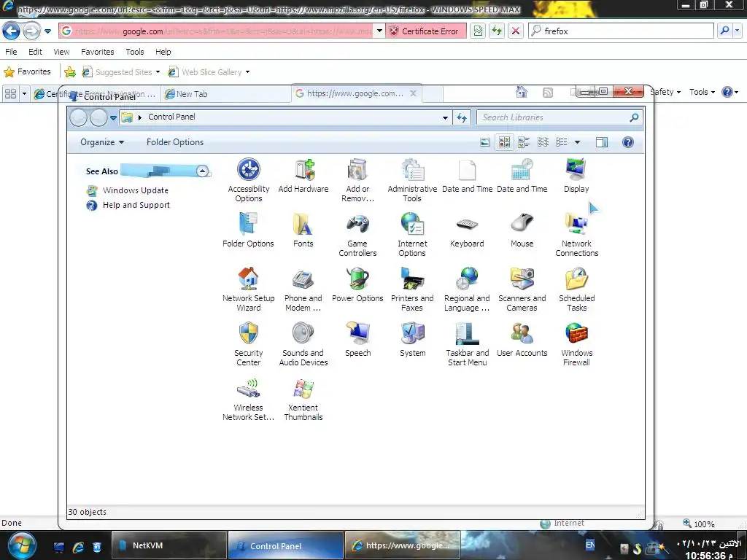Open Folder Options icon in Control Panel
The height and width of the screenshot is (560, 747).
248,230
